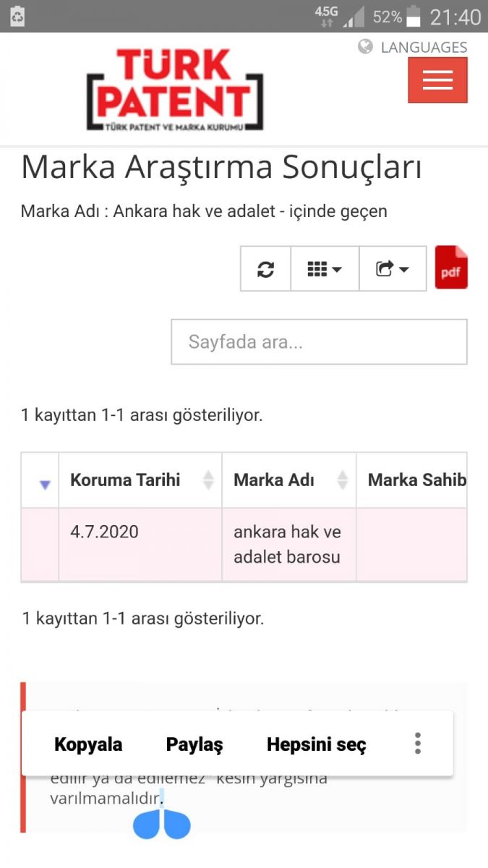Click the Marka Sahibi column header
This screenshot has height=868, width=488.
tap(416, 480)
